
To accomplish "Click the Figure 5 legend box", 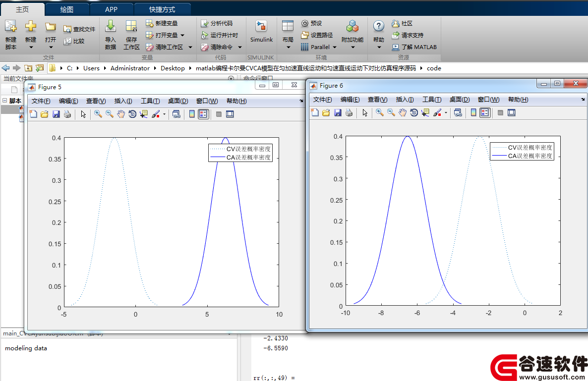I will pyautogui.click(x=240, y=153).
